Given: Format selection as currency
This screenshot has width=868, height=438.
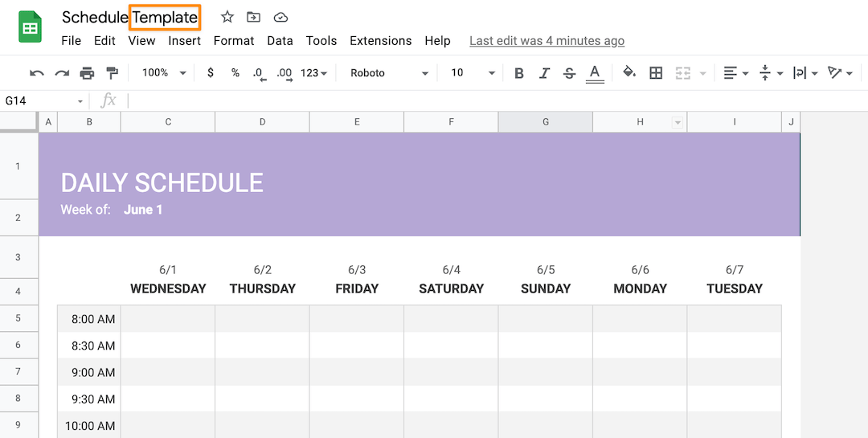Looking at the screenshot, I should (211, 73).
